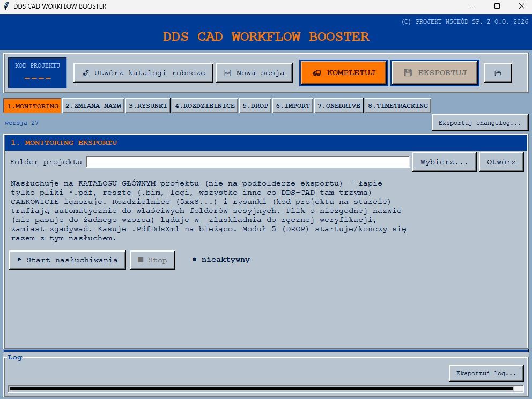
Task: Open the KOD PROJEKTU box
Action: click(x=38, y=72)
